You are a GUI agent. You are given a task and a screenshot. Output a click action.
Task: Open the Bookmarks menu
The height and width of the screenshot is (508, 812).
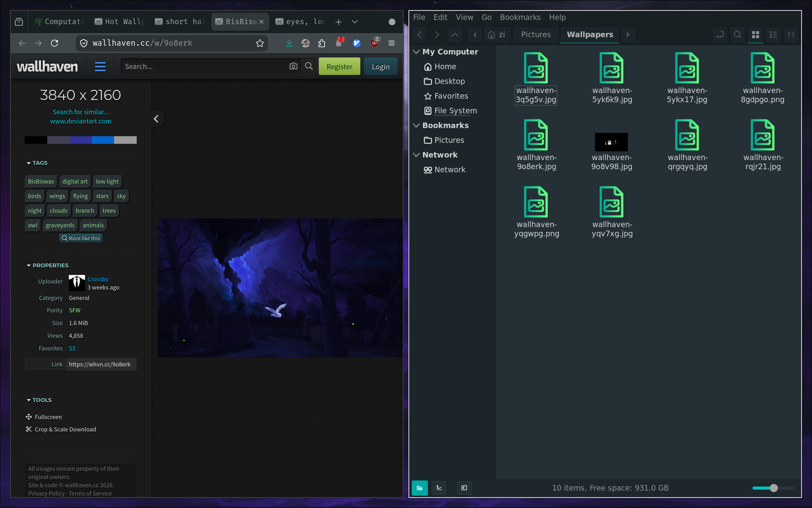520,17
